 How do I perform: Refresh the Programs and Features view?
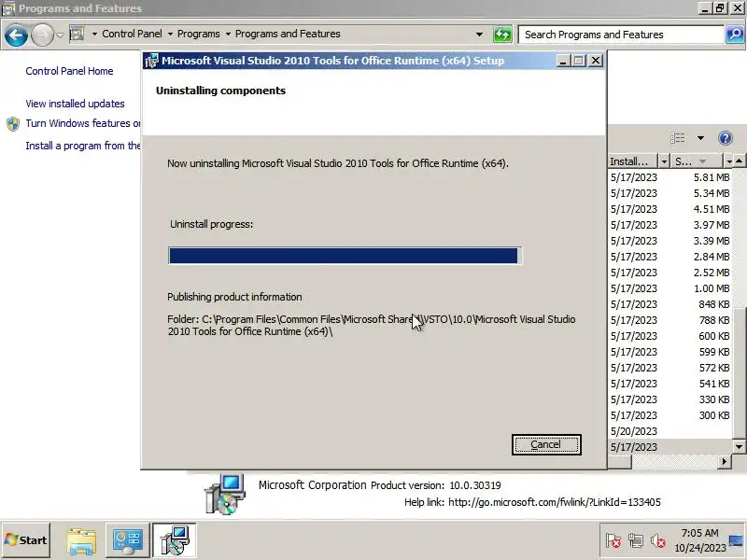tap(502, 35)
